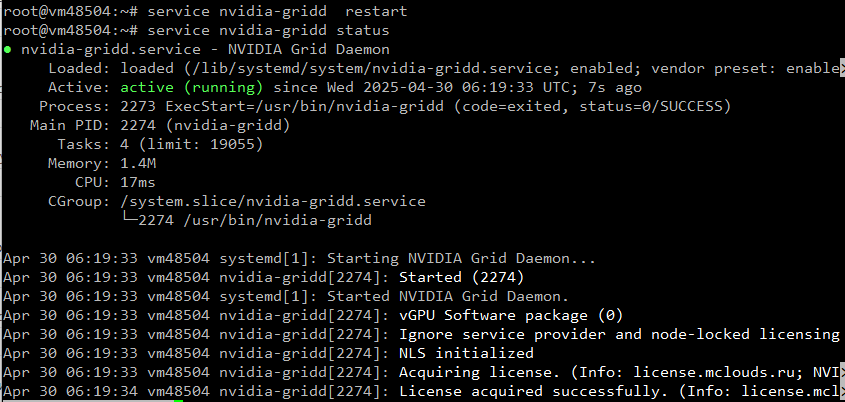
Task: Click the path '/lib/systemd/system/nvidia-gridd.service'
Action: click(372, 69)
